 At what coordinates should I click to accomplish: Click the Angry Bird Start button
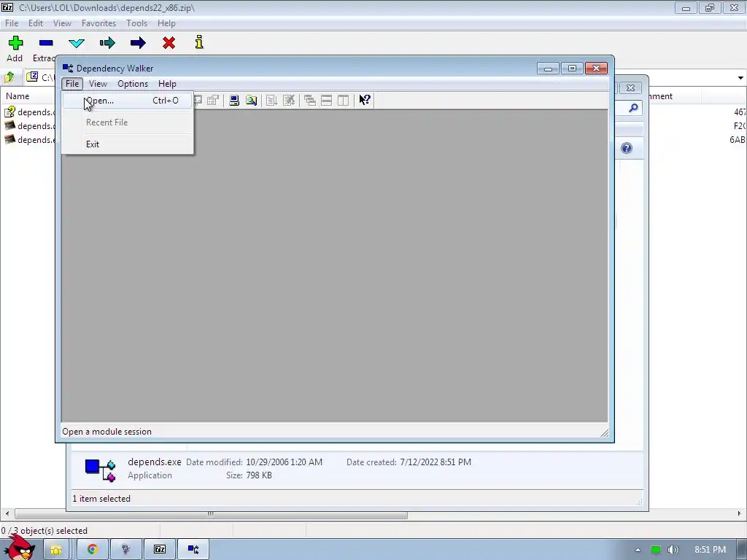(19, 548)
